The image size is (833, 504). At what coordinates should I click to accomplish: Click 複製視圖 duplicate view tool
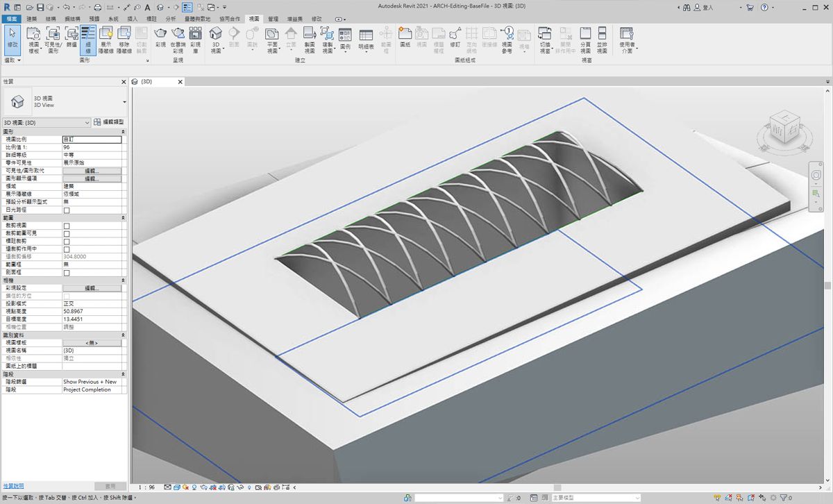[328, 40]
